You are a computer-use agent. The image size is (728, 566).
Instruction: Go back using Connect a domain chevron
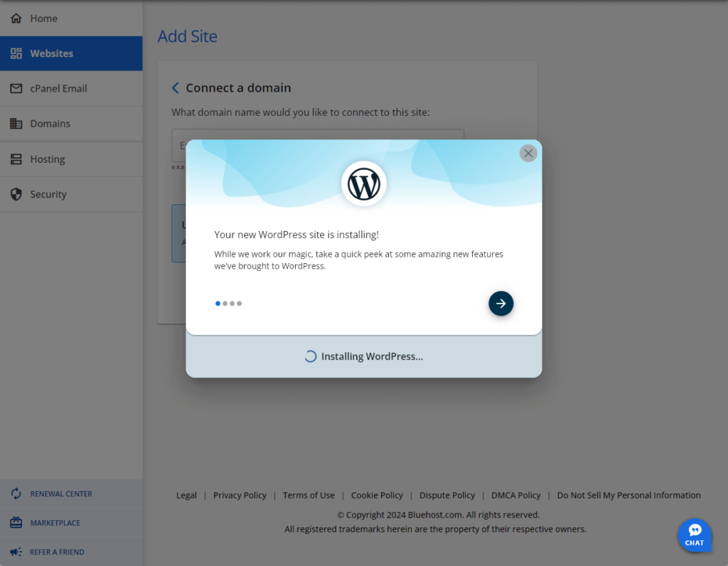pos(175,87)
